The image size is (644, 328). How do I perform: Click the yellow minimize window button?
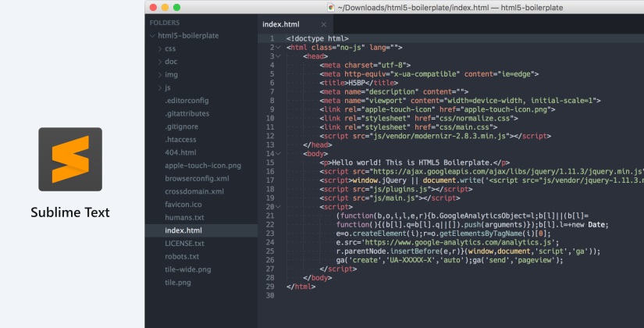164,7
